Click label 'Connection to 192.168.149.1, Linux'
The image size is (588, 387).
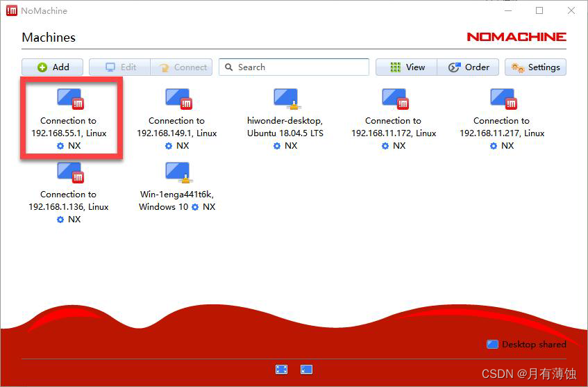pos(176,127)
